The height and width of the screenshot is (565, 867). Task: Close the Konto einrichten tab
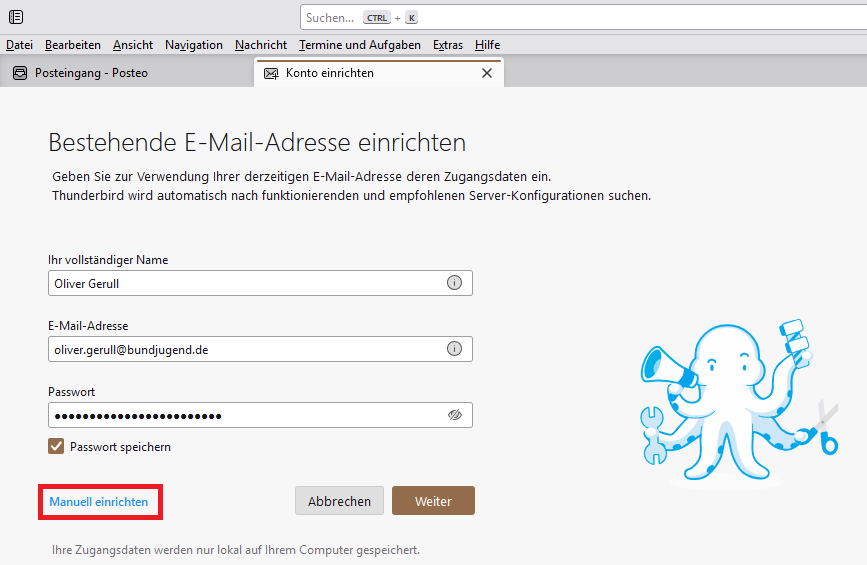click(487, 73)
